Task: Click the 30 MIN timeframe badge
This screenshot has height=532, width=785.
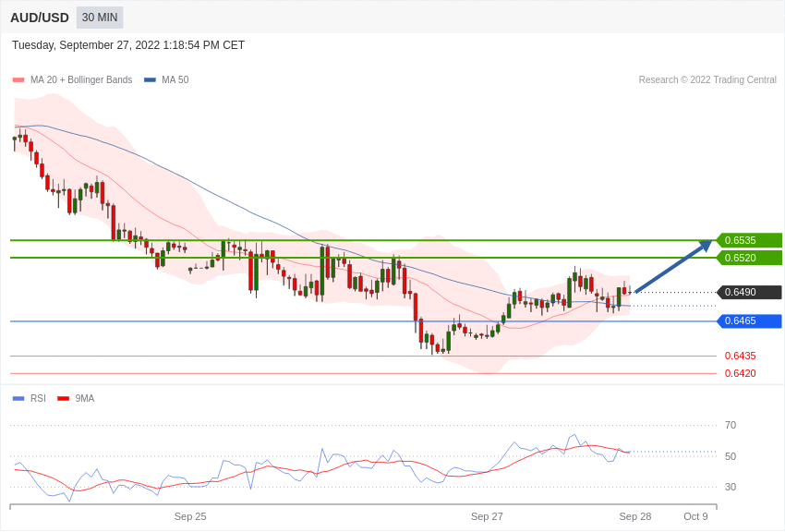Action: (x=100, y=18)
